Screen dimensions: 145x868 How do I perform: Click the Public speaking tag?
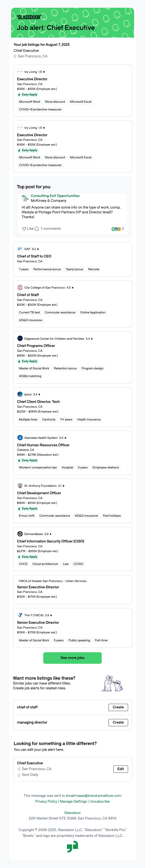(x=79, y=641)
